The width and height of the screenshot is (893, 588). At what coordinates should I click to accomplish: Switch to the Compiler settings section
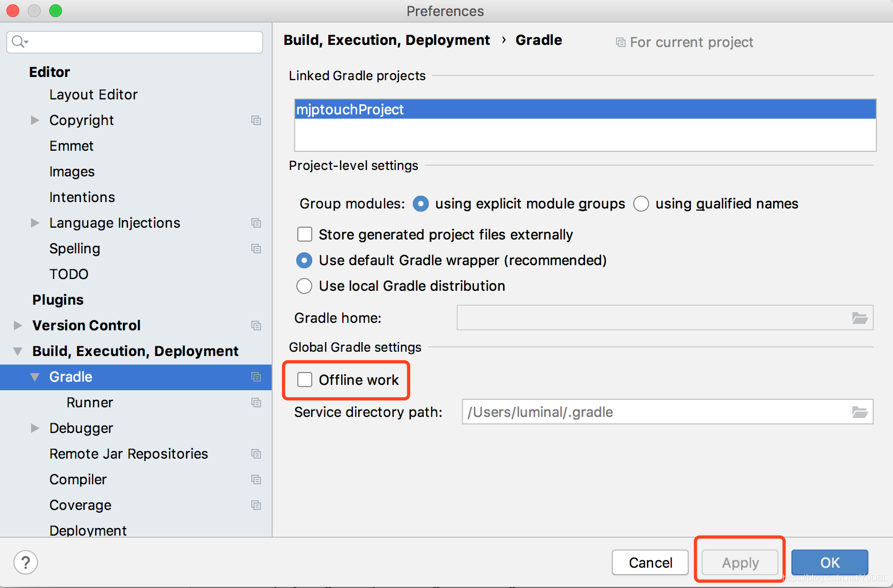click(x=78, y=479)
